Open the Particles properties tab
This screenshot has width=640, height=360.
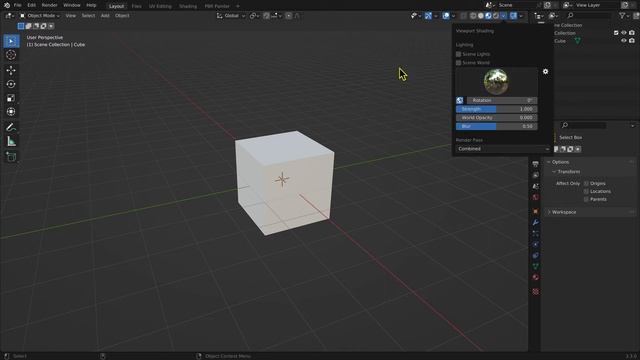pyautogui.click(x=536, y=233)
